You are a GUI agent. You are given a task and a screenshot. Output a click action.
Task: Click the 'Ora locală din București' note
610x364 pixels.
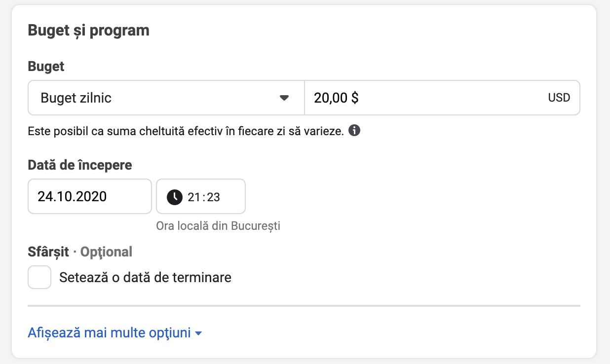(218, 226)
